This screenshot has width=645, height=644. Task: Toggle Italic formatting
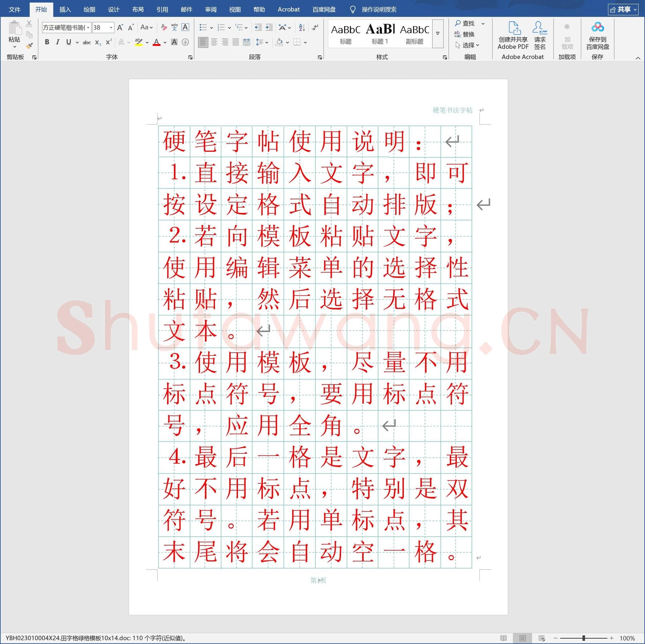(x=58, y=42)
